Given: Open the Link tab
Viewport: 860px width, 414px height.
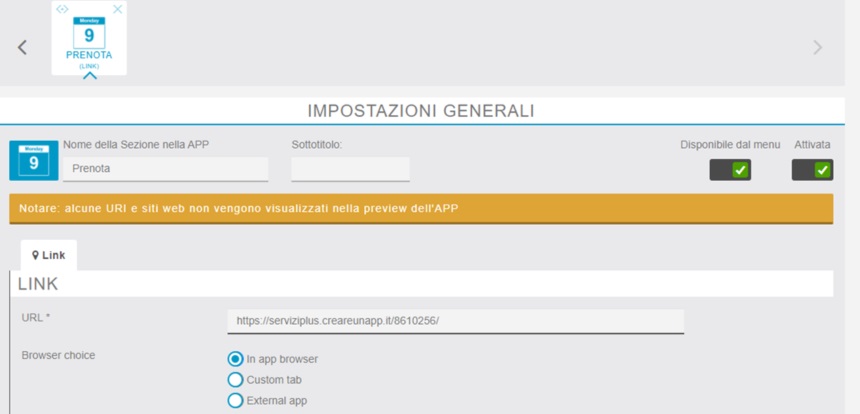Looking at the screenshot, I should tap(49, 256).
